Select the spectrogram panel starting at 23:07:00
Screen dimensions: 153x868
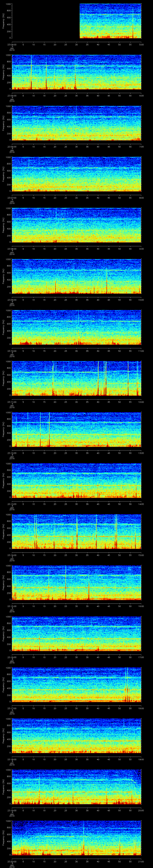coord(77,174)
